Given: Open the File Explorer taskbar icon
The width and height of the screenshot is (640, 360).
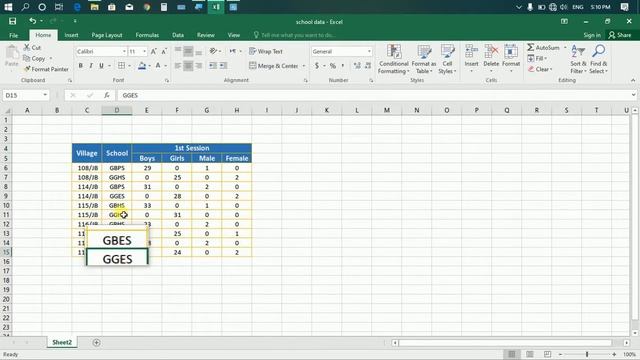Looking at the screenshot, I should (94, 7).
